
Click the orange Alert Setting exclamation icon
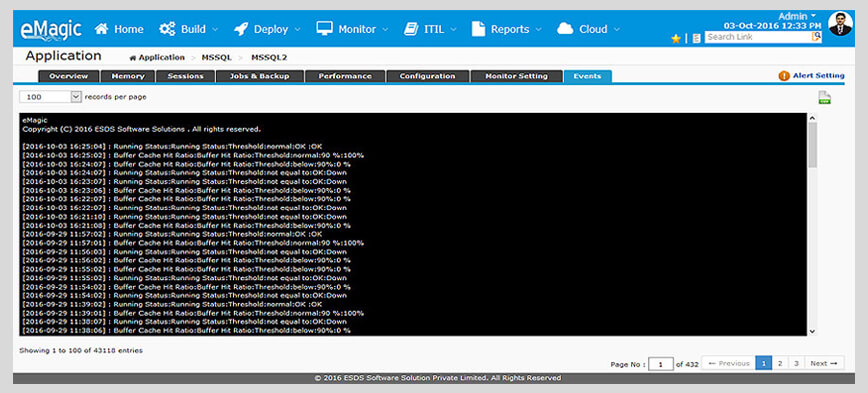tap(784, 76)
